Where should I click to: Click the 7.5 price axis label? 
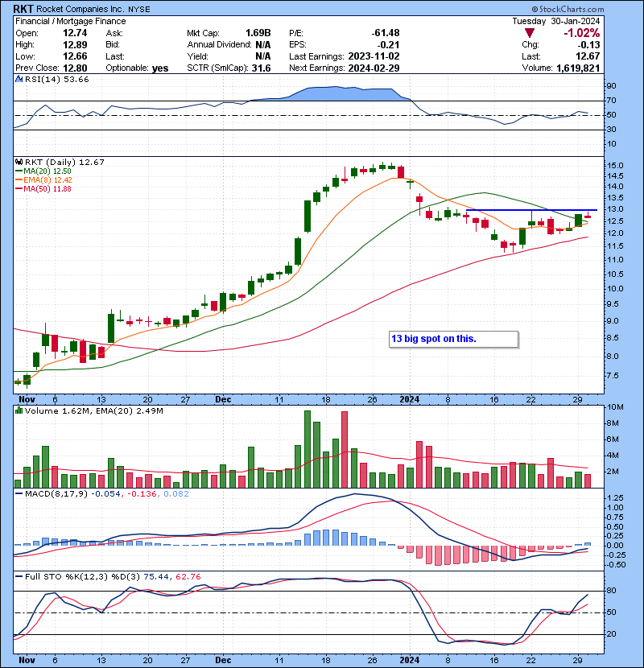tap(613, 375)
